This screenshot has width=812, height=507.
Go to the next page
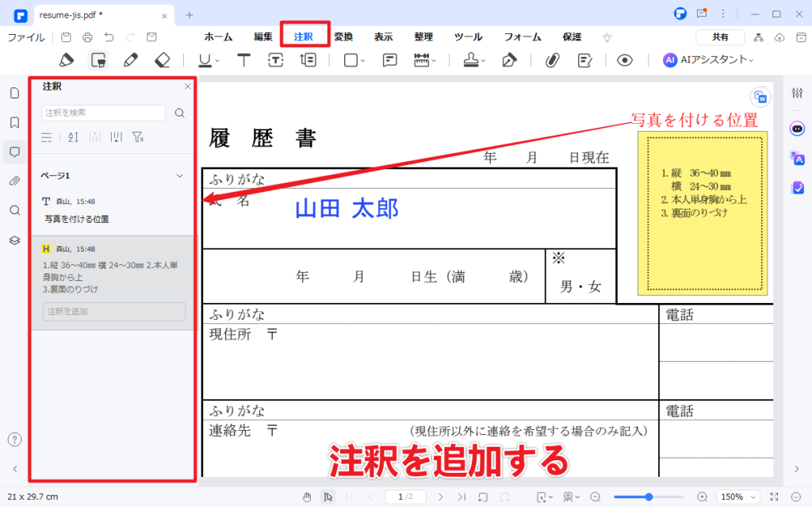(x=441, y=497)
